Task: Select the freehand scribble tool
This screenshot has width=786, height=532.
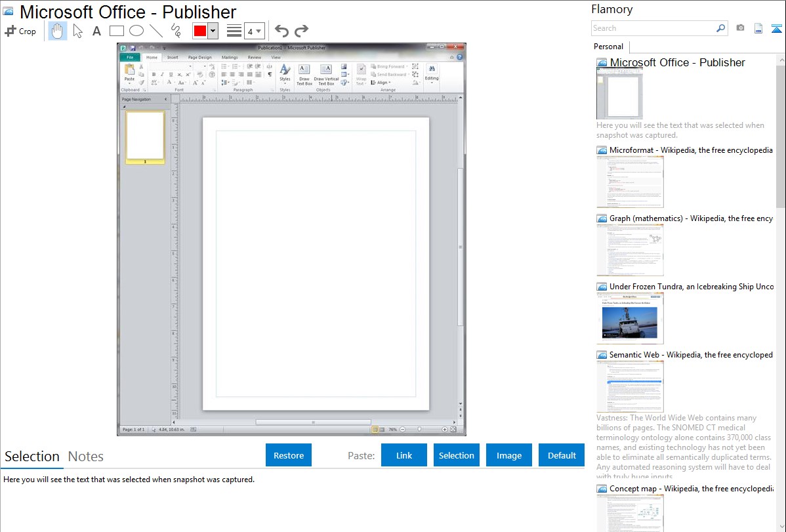Action: pos(176,31)
